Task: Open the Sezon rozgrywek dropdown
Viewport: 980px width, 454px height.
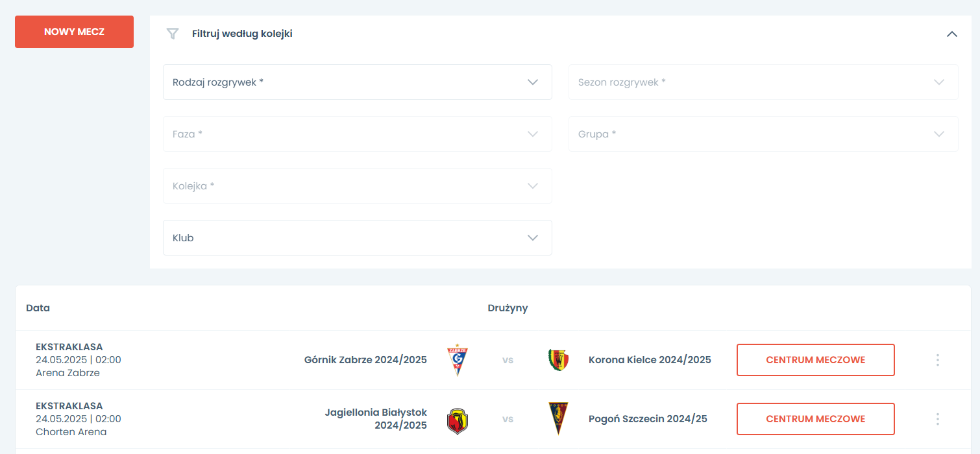Action: (x=763, y=82)
